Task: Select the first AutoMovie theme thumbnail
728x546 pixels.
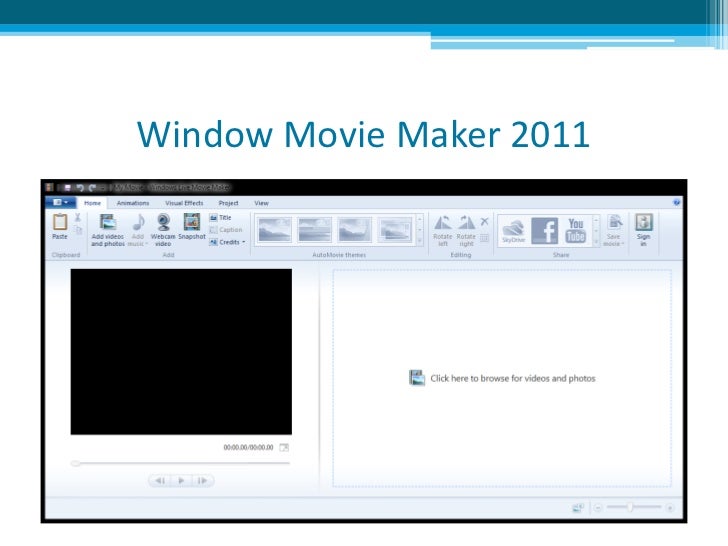Action: click(x=275, y=229)
